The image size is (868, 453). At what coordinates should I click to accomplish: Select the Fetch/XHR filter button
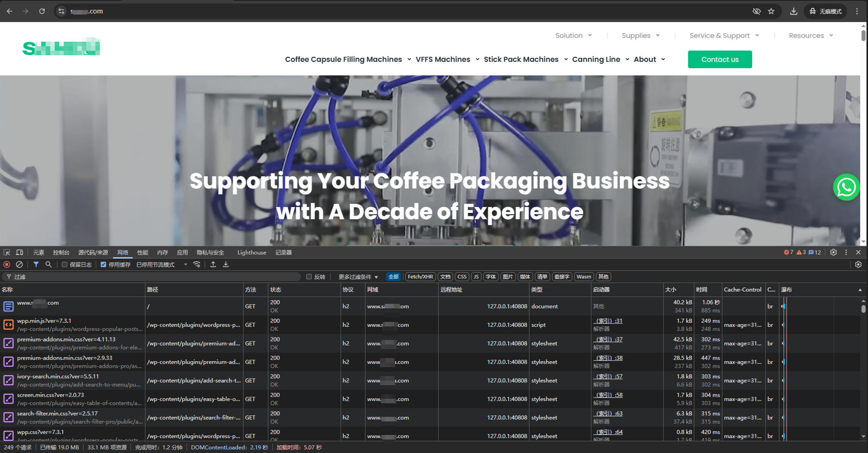pyautogui.click(x=420, y=277)
